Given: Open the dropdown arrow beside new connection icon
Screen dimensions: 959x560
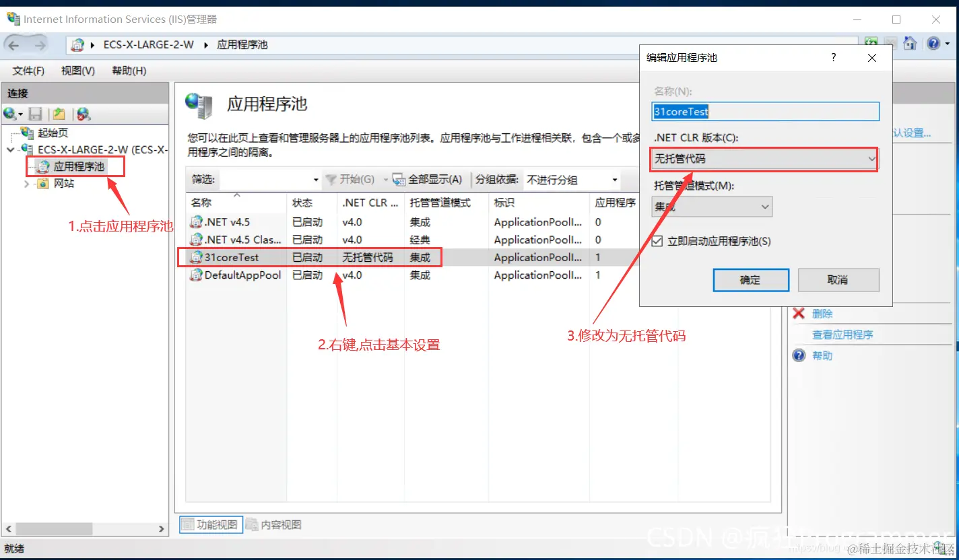Looking at the screenshot, I should [x=21, y=114].
